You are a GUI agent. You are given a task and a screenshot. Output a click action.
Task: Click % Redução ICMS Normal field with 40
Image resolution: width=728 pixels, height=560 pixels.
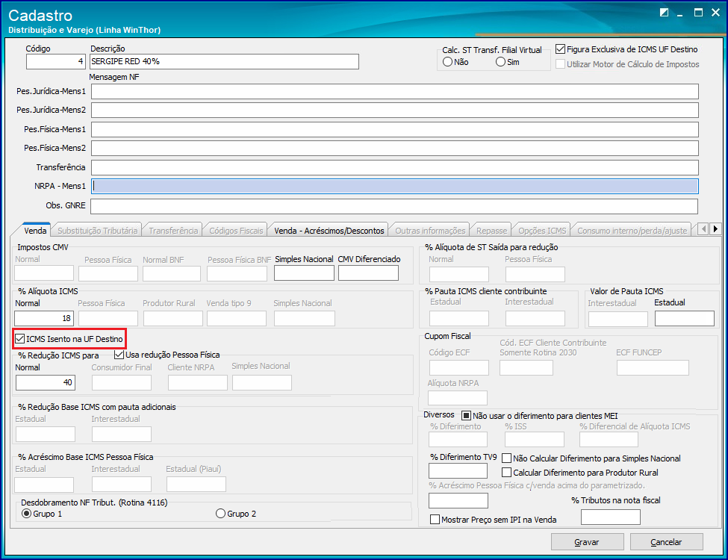pos(45,382)
